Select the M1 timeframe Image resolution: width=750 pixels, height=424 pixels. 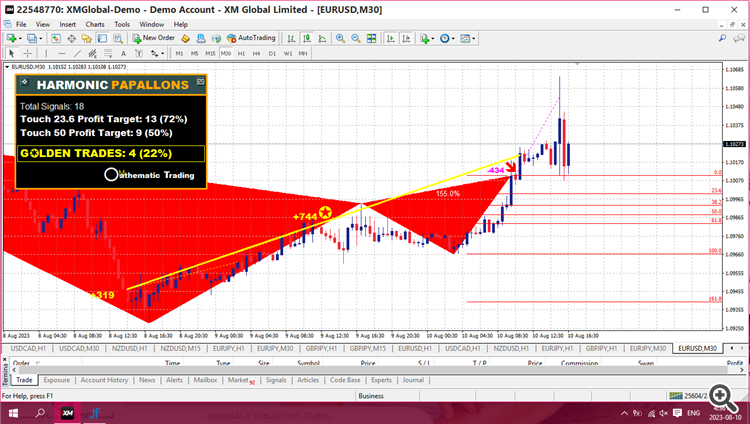179,53
